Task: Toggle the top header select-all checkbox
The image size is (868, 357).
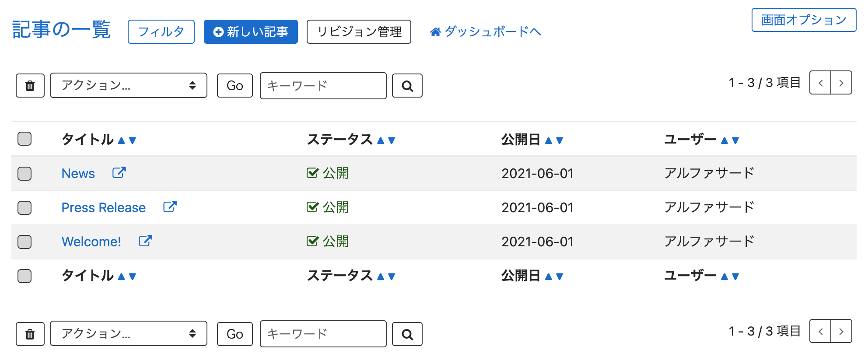Action: (24, 139)
